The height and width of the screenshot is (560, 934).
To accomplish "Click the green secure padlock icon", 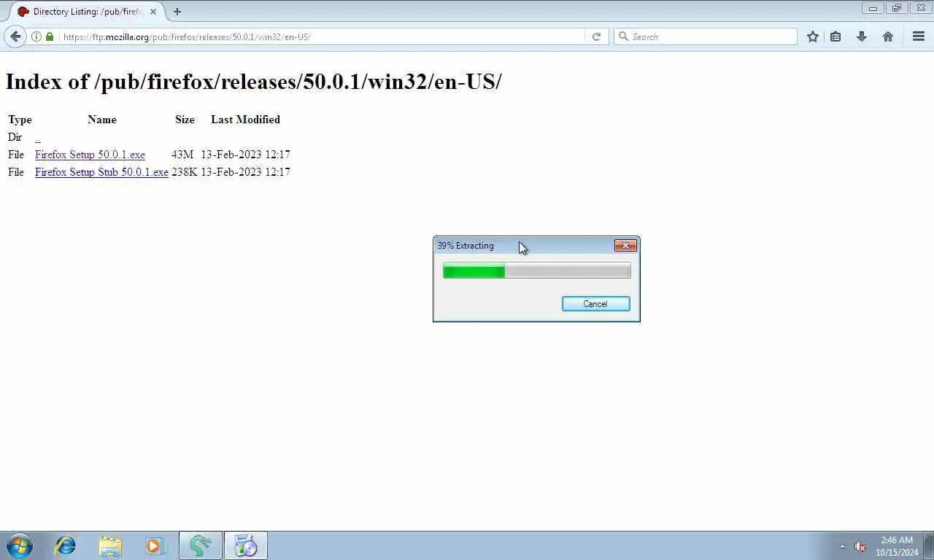I will 50,36.
